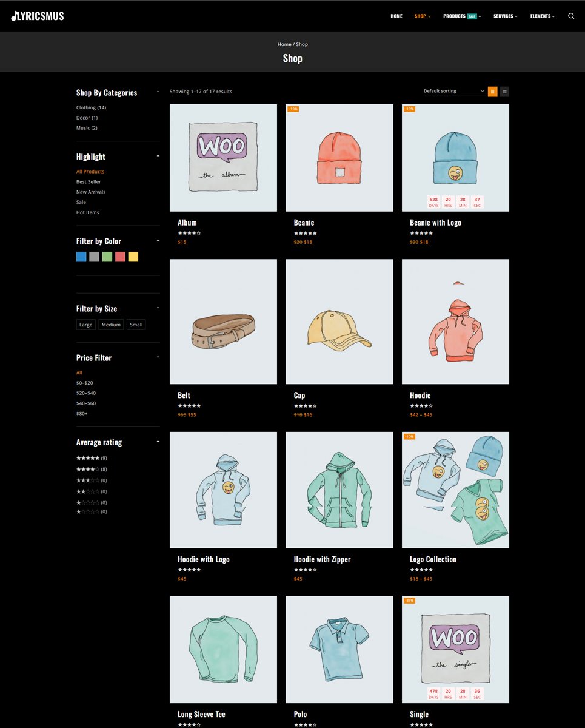Open the Clothing category link
The image size is (585, 728).
point(91,107)
